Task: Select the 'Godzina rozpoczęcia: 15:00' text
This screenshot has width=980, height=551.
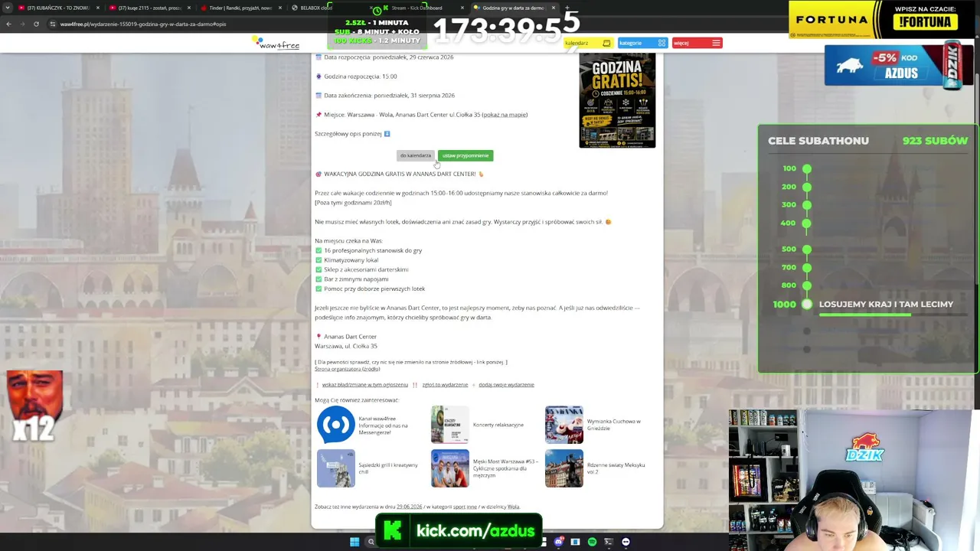Action: [x=361, y=77]
